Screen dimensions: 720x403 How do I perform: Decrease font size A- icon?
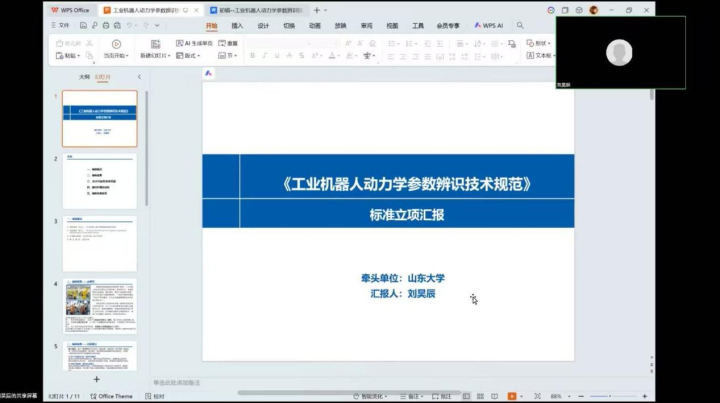click(360, 43)
